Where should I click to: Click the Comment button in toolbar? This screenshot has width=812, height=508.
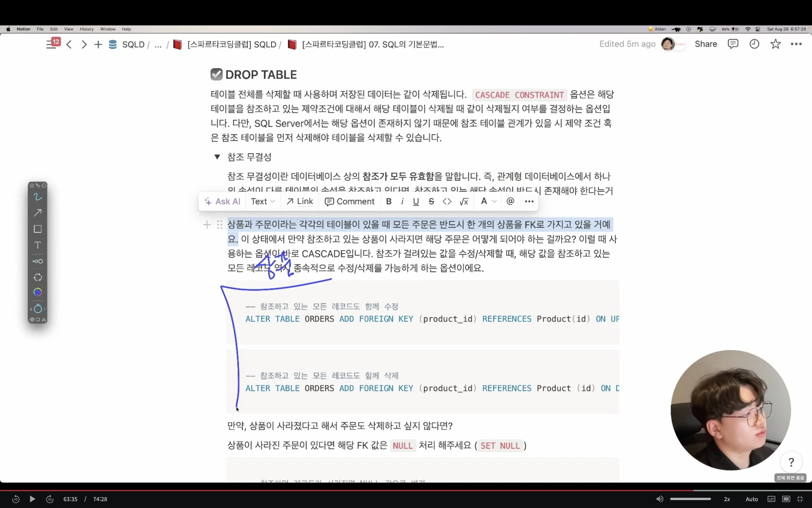(349, 201)
